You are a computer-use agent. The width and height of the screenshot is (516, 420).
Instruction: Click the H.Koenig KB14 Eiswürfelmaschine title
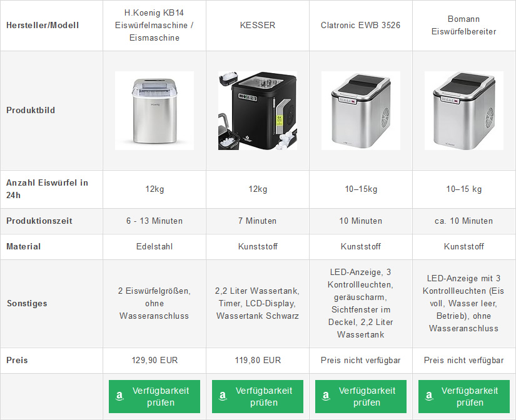pos(154,26)
